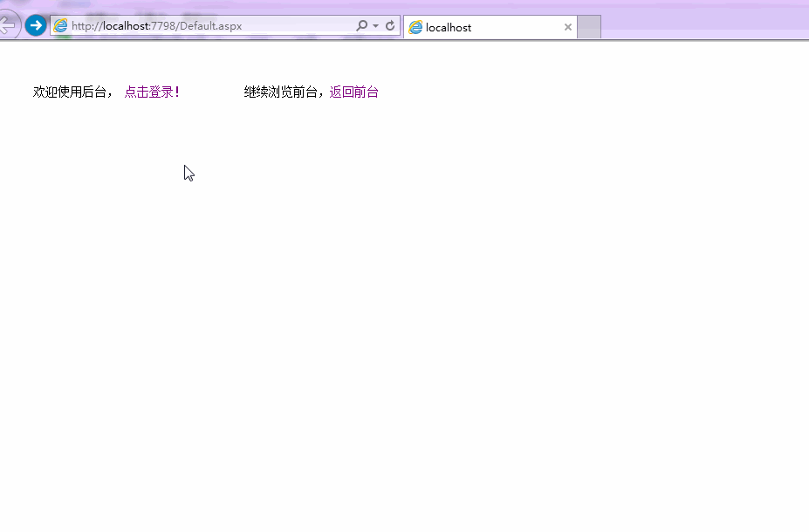Click empty space inside the address field
The width and height of the screenshot is (809, 532).
(297, 26)
